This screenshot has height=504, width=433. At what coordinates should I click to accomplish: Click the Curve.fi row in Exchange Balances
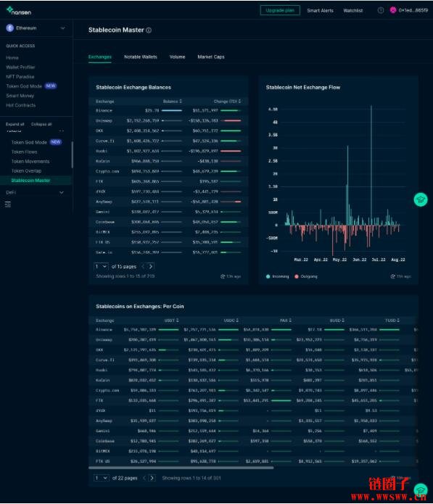(x=168, y=141)
